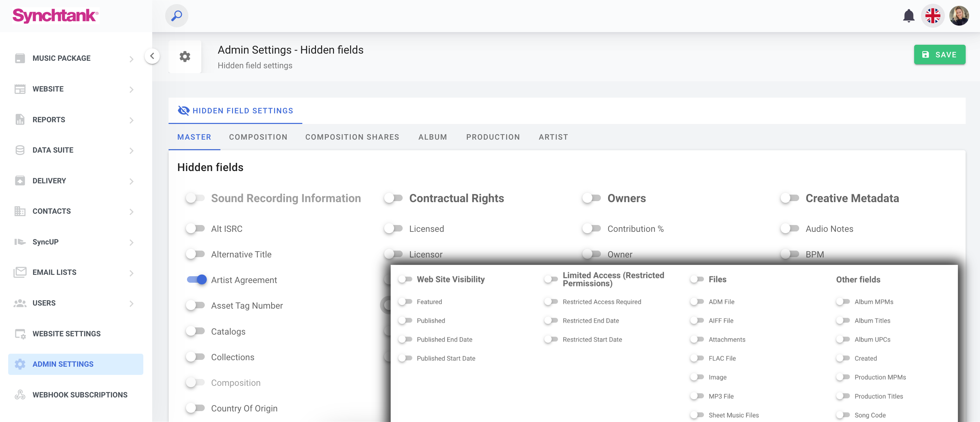
Task: Switch to the Album tab
Action: click(x=433, y=137)
